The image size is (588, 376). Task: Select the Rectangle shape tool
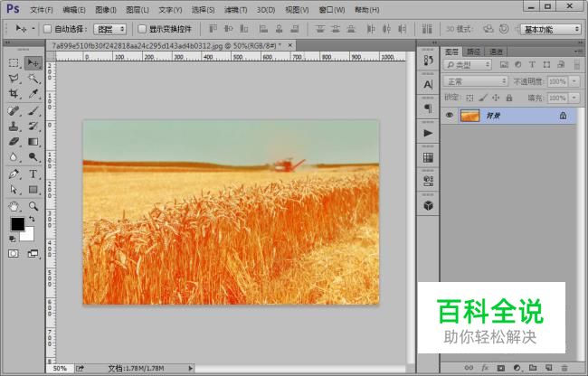point(33,190)
